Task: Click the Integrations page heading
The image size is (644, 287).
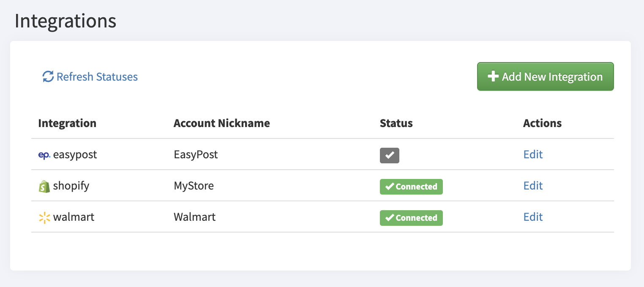Action: coord(65,21)
